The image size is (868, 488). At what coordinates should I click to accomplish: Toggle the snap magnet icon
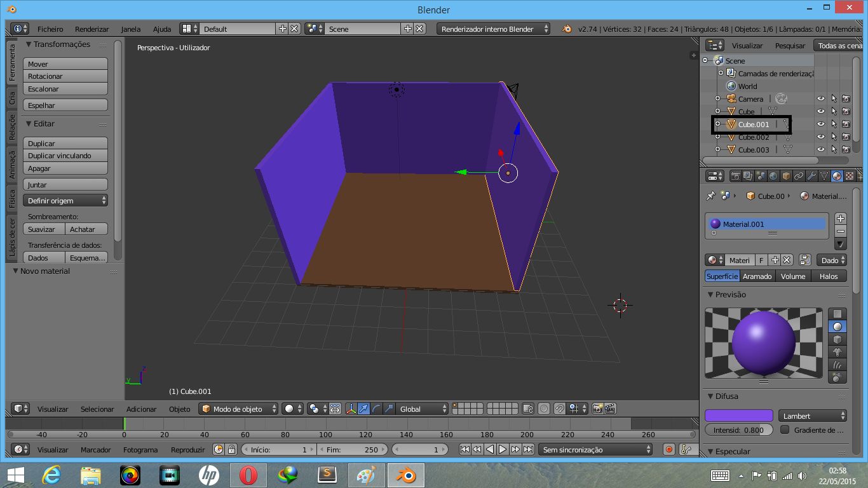560,409
